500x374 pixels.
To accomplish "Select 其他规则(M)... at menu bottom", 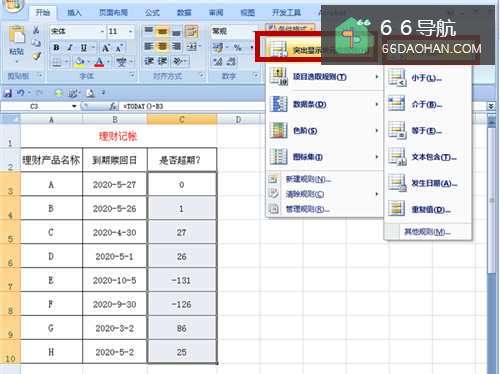I will pyautogui.click(x=428, y=232).
